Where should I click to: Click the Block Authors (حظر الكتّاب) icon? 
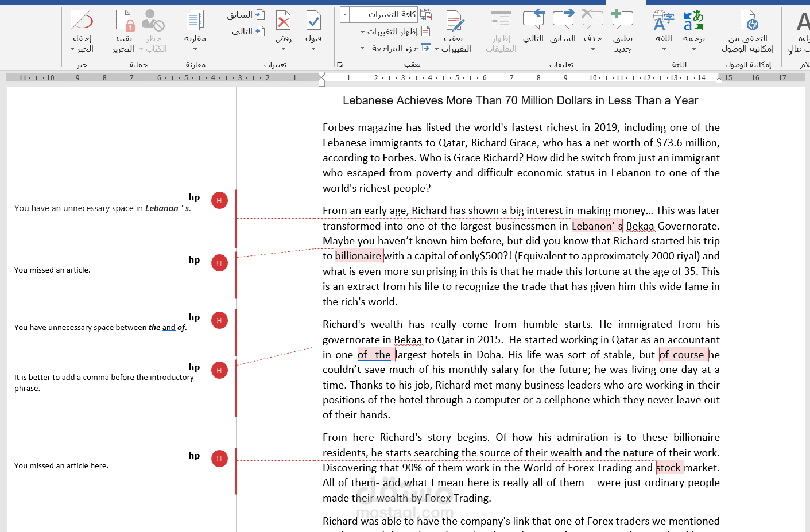153,21
